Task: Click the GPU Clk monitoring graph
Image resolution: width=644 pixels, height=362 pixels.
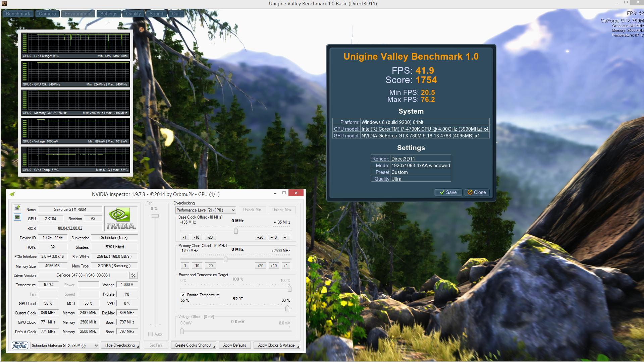Action: (75, 74)
